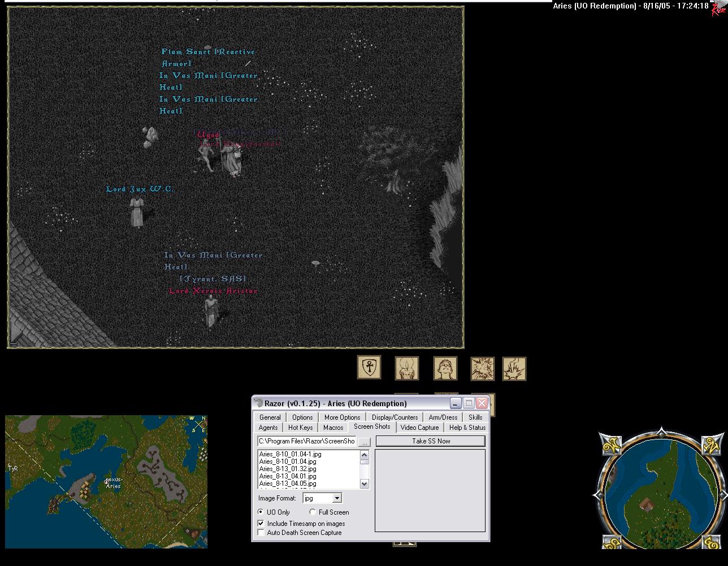The height and width of the screenshot is (566, 728).
Task: Open the Image Format dropdown
Action: (337, 498)
